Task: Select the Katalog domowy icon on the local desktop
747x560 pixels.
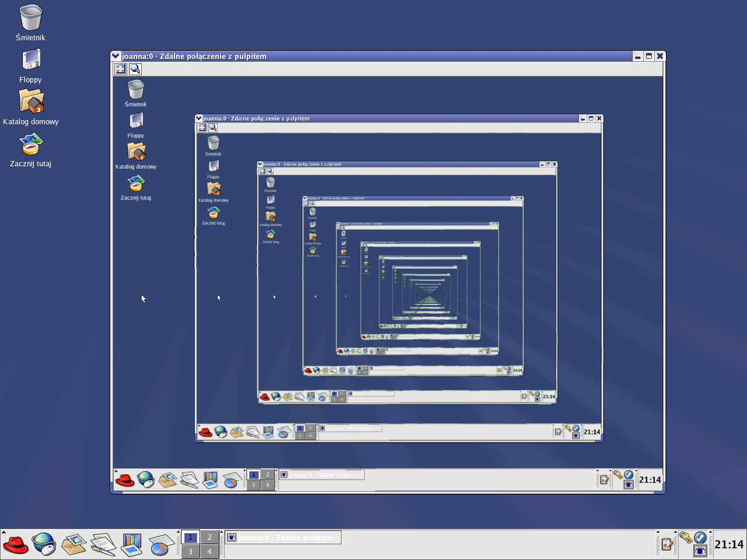Action: [31, 103]
